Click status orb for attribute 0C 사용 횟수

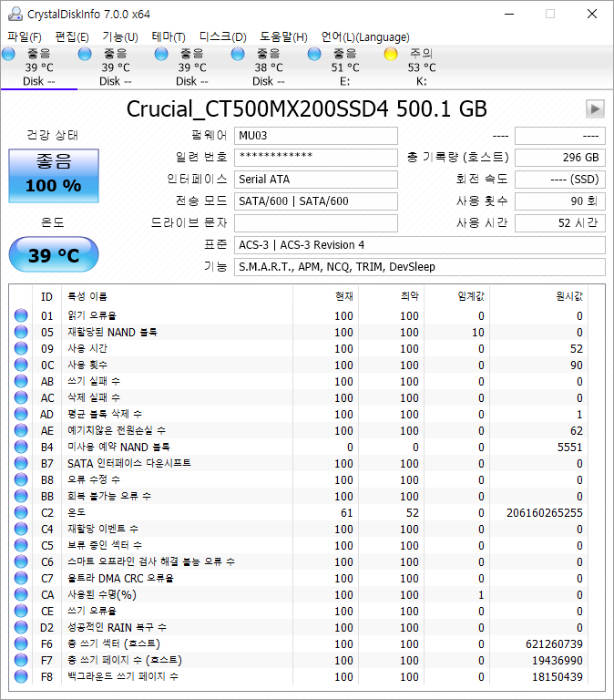click(x=21, y=365)
